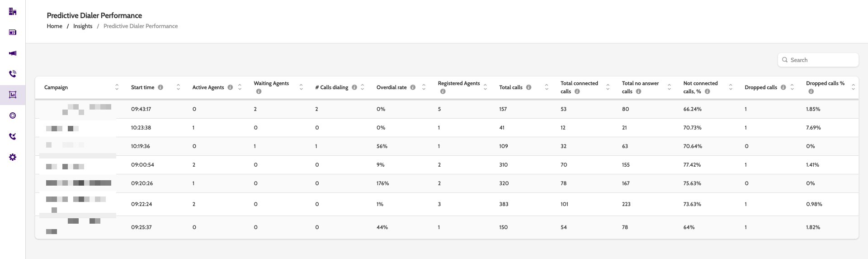The width and height of the screenshot is (868, 259).
Task: Sort table by # Calls dialing arrows
Action: [x=363, y=87]
